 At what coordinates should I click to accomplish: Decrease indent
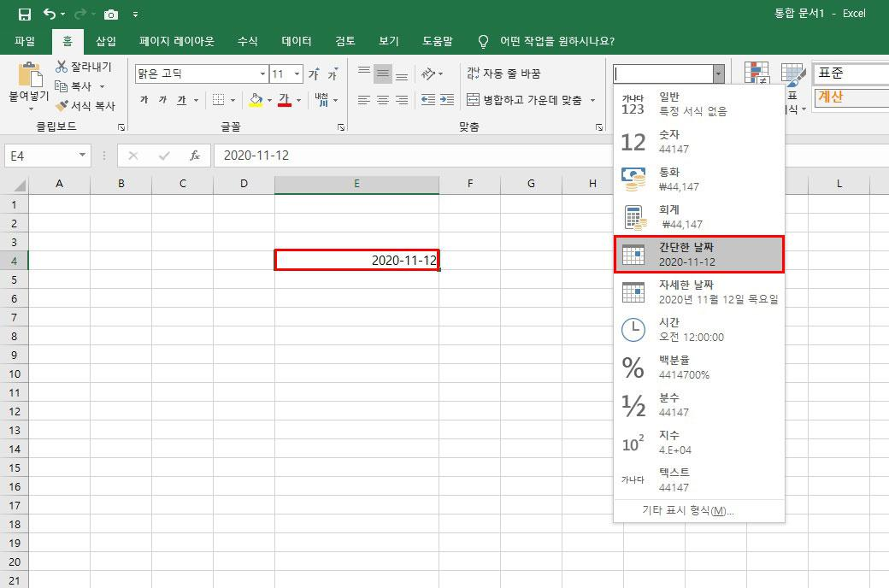pyautogui.click(x=428, y=100)
